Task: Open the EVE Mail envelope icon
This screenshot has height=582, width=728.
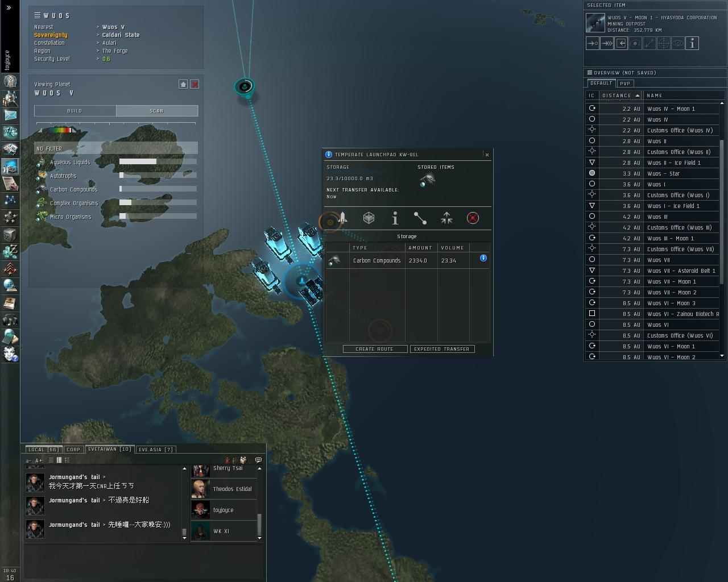Action: (x=10, y=115)
